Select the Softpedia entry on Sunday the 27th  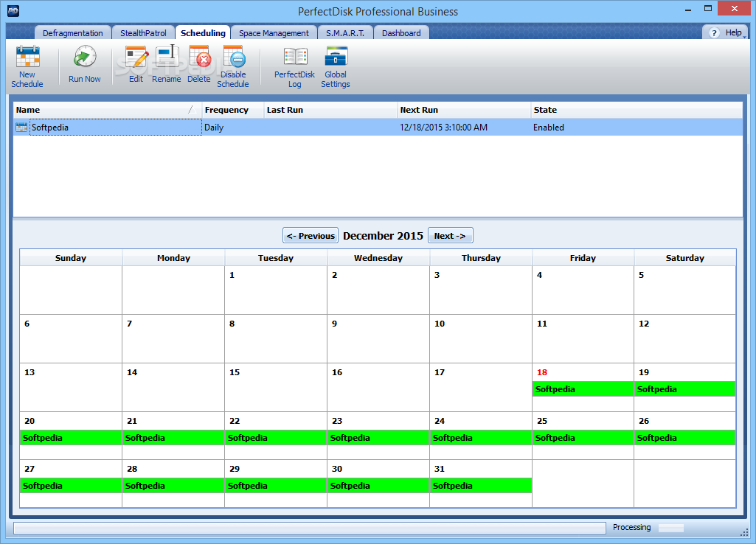[70, 486]
